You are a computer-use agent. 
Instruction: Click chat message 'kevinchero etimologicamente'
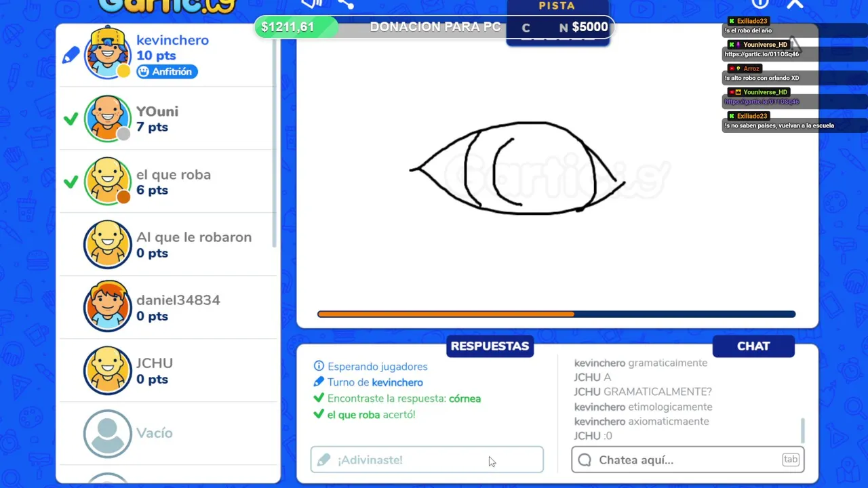[x=643, y=407]
